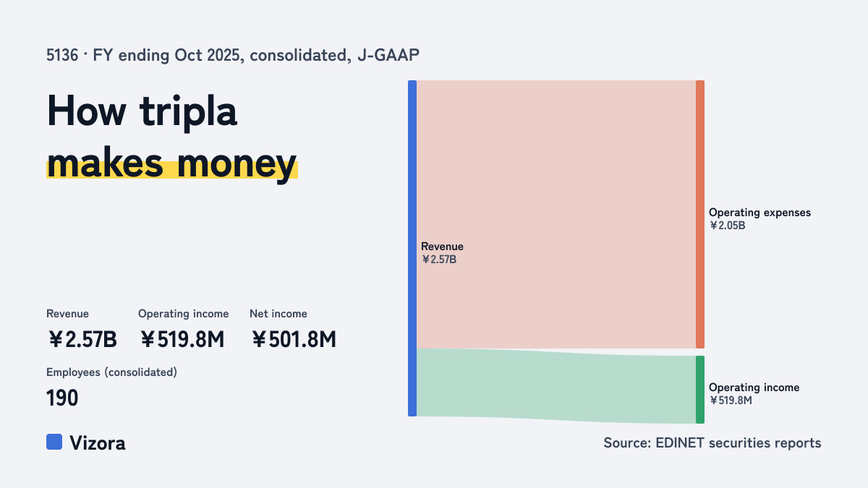Screen dimensions: 868x488
Task: Click the Employees count 190
Action: click(x=62, y=398)
